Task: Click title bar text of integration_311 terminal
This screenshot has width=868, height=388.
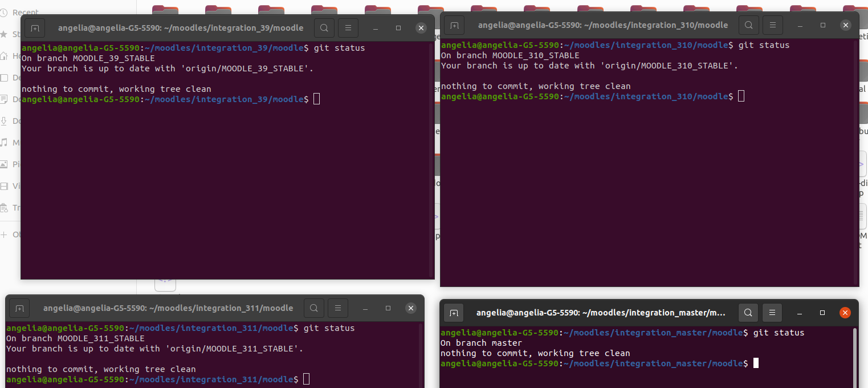Action: click(x=168, y=308)
